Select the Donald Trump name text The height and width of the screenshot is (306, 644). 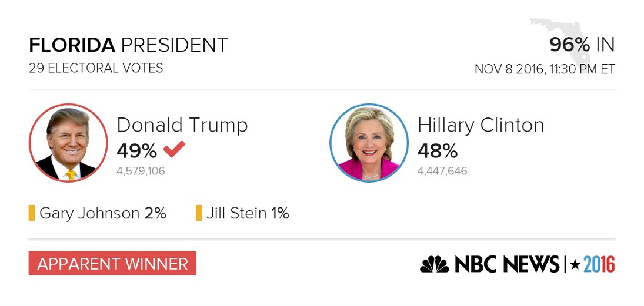point(182,126)
